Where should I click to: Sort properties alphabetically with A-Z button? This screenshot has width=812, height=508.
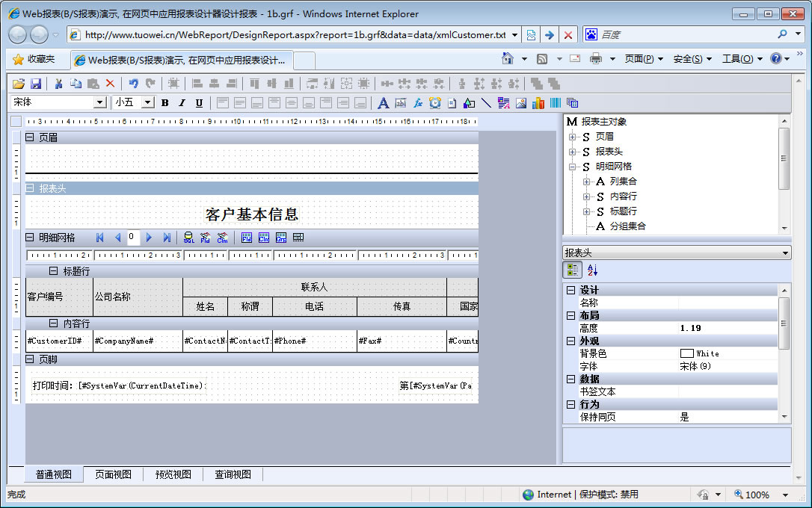[592, 270]
